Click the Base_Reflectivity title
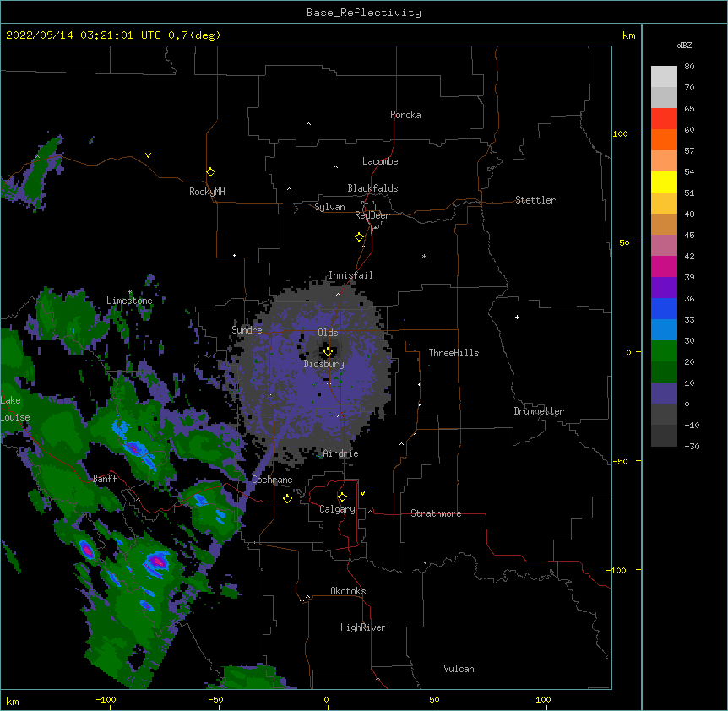Image resolution: width=728 pixels, height=711 pixels. (364, 13)
